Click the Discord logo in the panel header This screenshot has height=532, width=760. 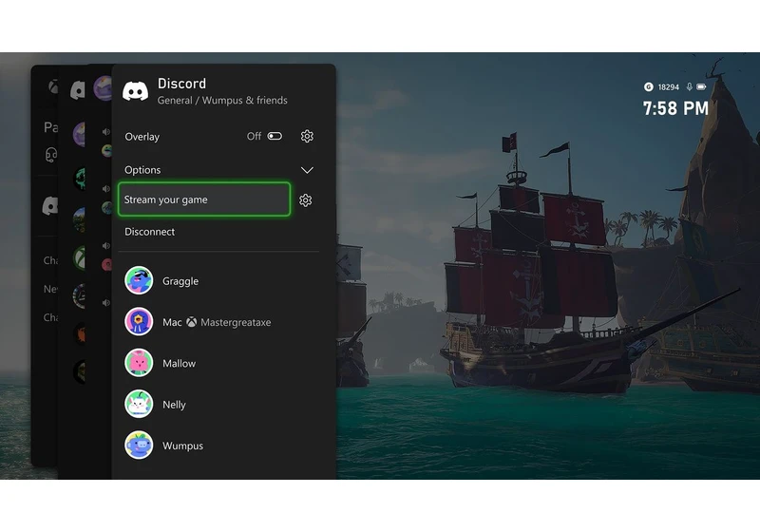[135, 90]
